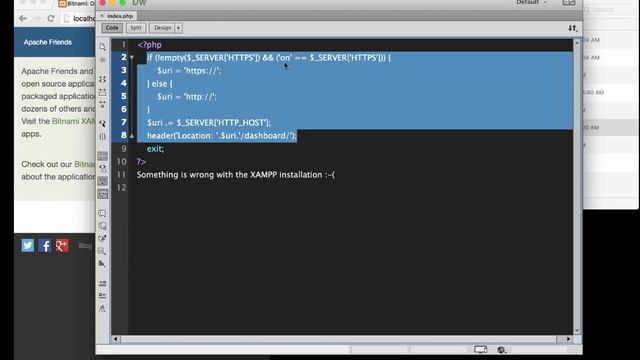Open Recent Snippets icon in coding toolbar
The width and height of the screenshot is (640, 360).
(102, 251)
